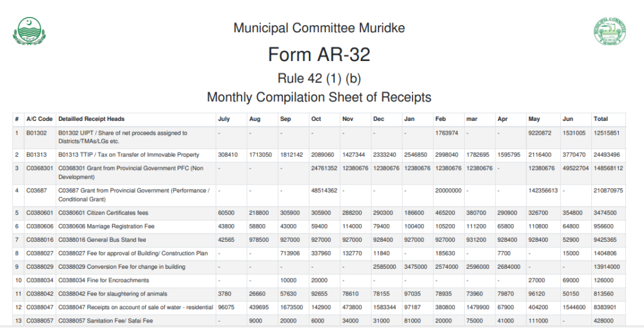Click the A/C Code column header
Image resolution: width=644 pixels, height=328 pixels.
click(x=39, y=119)
